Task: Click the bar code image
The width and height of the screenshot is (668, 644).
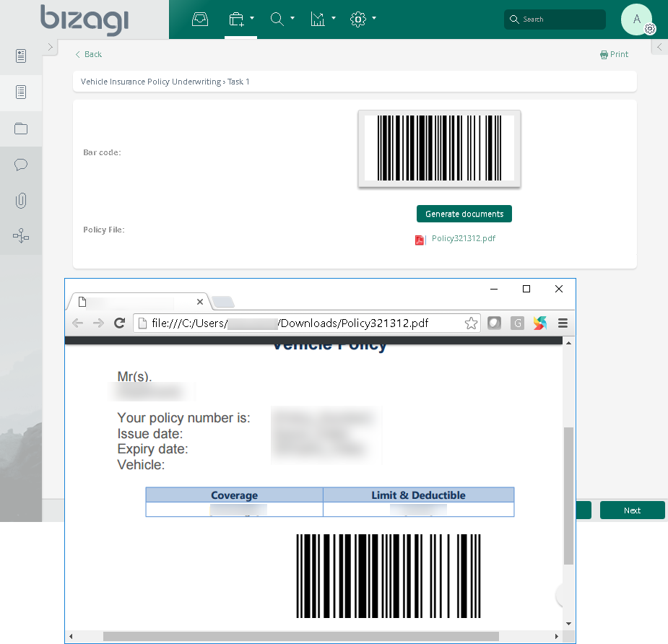Action: (439, 148)
